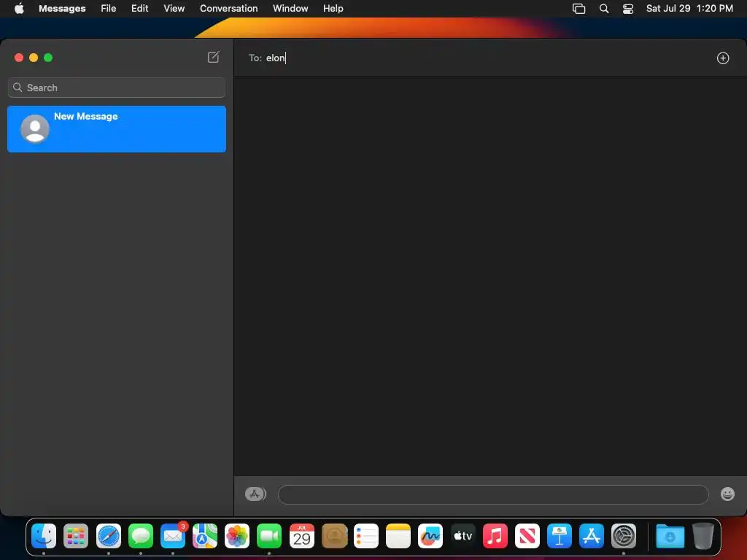Image resolution: width=747 pixels, height=560 pixels.
Task: Click the compose new message icon
Action: [214, 57]
